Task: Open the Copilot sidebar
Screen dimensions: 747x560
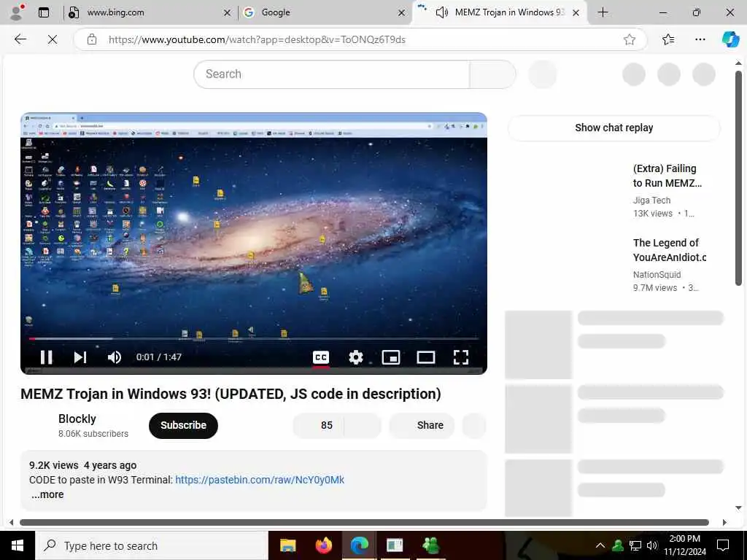Action: coord(729,39)
